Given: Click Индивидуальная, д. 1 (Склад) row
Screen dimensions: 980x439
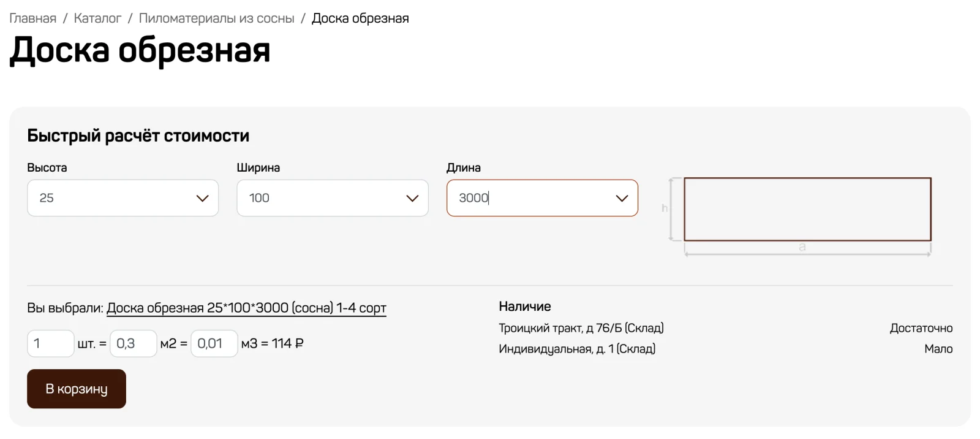Looking at the screenshot, I should coord(726,349).
